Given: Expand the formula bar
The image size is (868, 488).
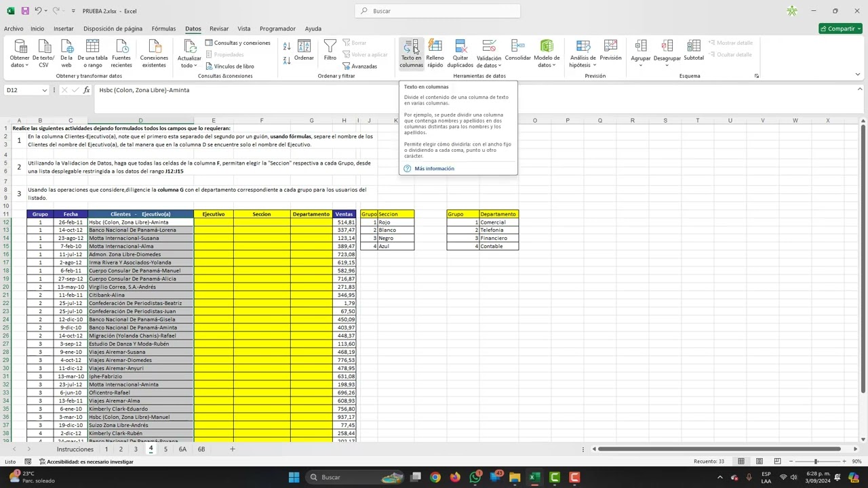Looking at the screenshot, I should coord(860,89).
